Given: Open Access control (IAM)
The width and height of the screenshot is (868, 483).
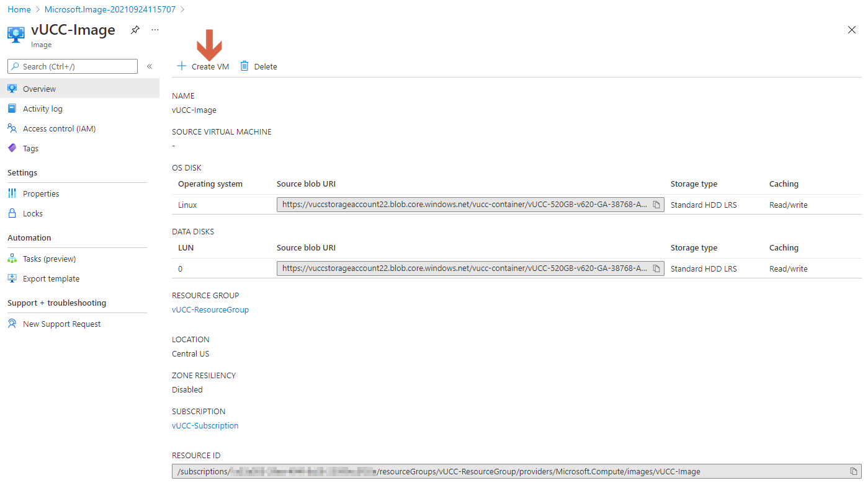Looking at the screenshot, I should pyautogui.click(x=59, y=128).
